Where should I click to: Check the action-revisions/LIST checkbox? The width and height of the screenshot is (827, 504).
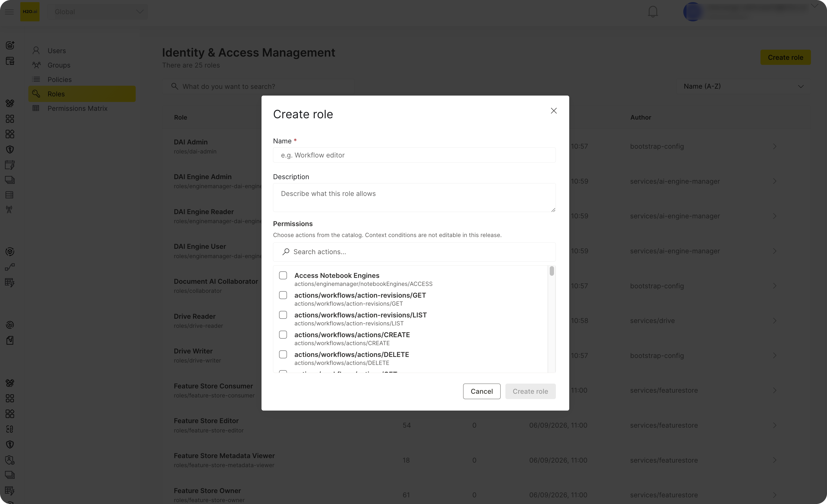tap(283, 315)
